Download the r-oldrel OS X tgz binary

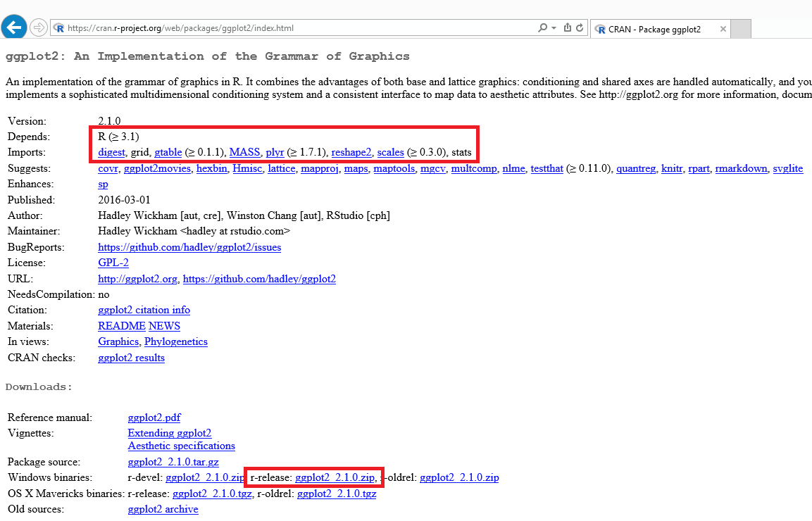(337, 493)
